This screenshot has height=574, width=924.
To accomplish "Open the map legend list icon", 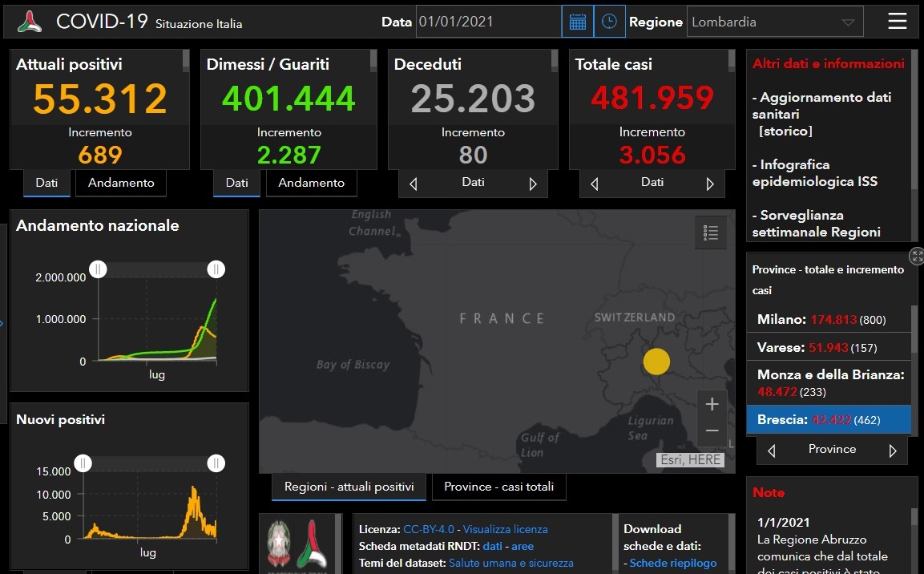I will point(710,233).
